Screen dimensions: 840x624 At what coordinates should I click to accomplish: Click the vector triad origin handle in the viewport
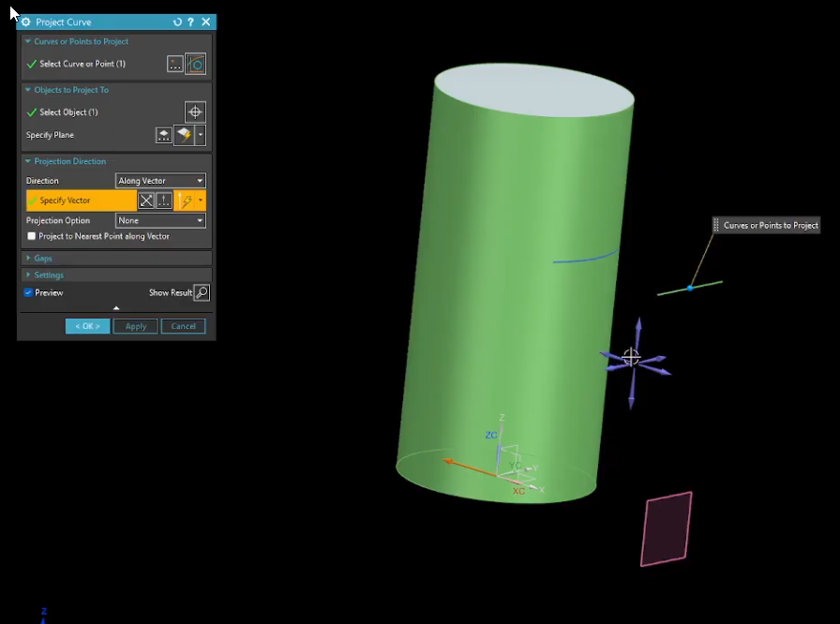(x=631, y=357)
